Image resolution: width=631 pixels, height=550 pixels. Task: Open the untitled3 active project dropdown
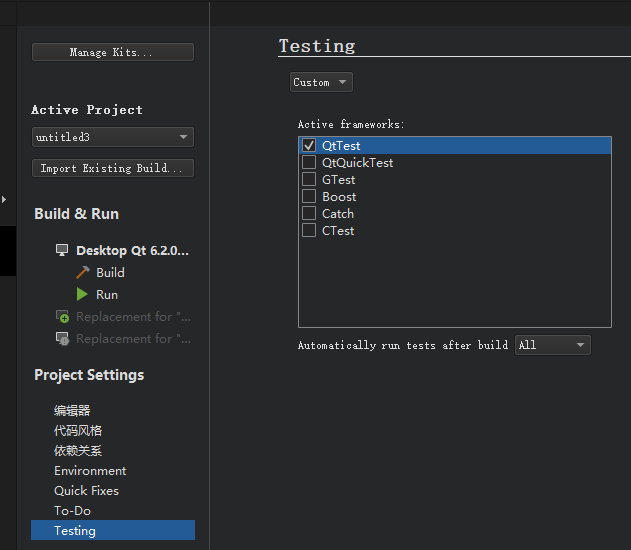(x=113, y=137)
